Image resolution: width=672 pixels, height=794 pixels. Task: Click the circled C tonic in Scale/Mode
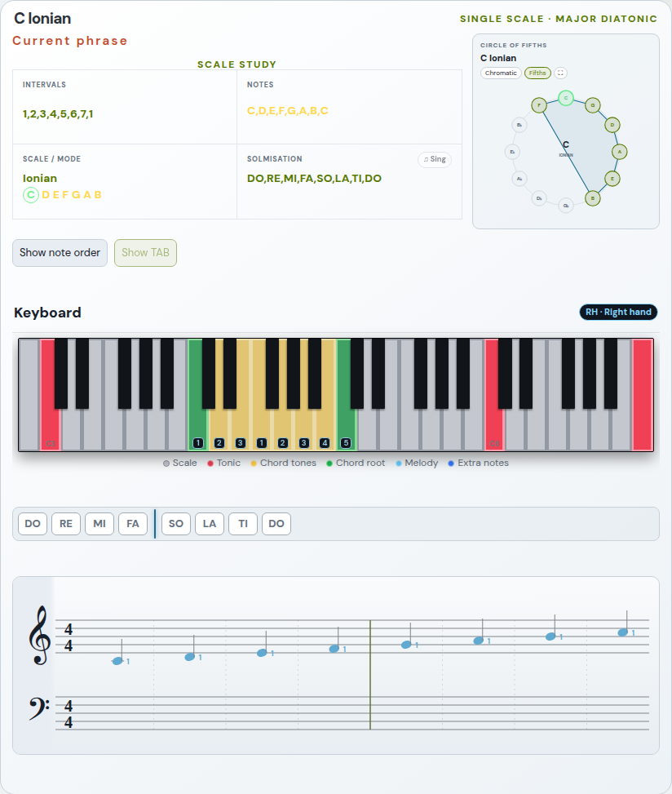point(31,194)
